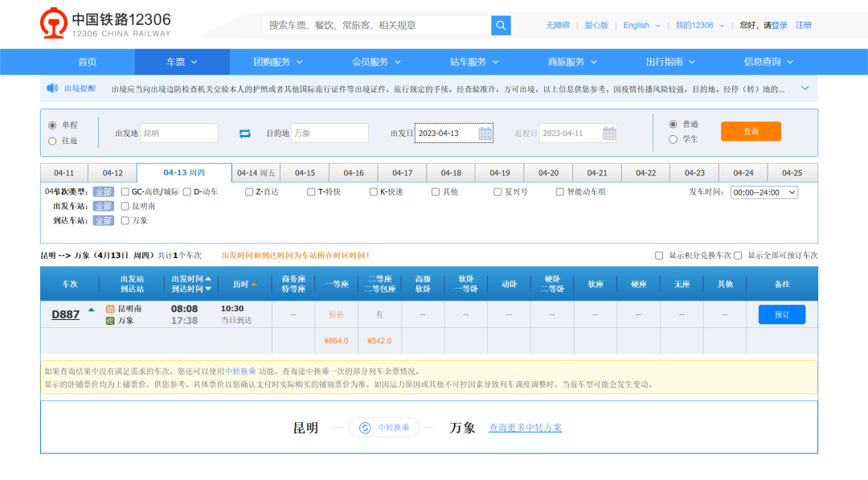The width and height of the screenshot is (868, 480).
Task: Switch to the 04-25 date tab
Action: pos(792,174)
